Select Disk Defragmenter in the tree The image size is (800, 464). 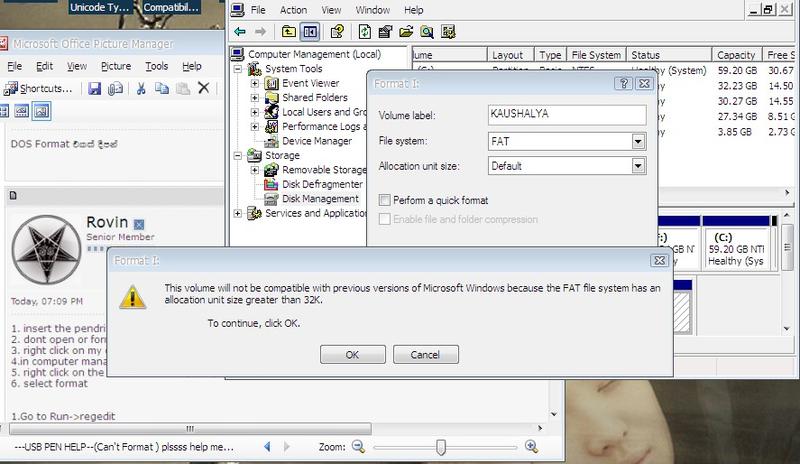click(322, 184)
